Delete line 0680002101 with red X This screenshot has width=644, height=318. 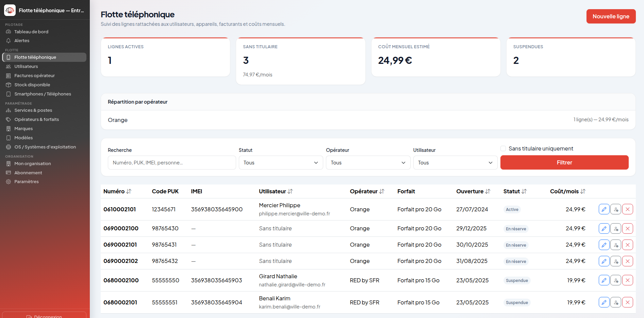pos(628,302)
